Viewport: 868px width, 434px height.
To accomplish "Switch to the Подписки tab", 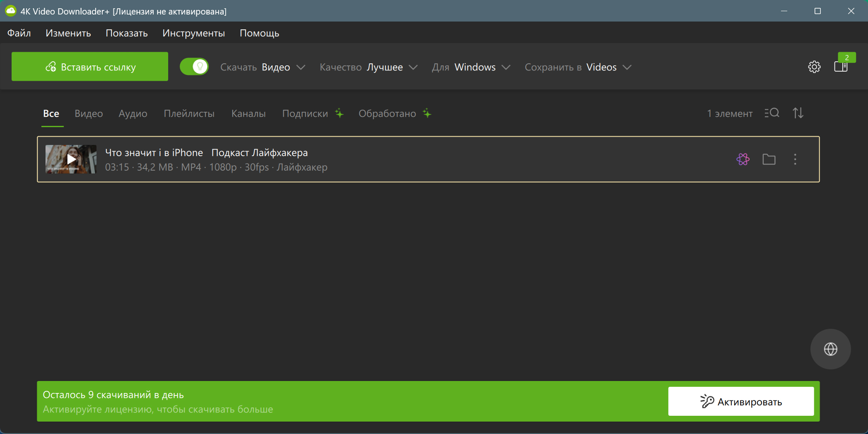I will (313, 113).
